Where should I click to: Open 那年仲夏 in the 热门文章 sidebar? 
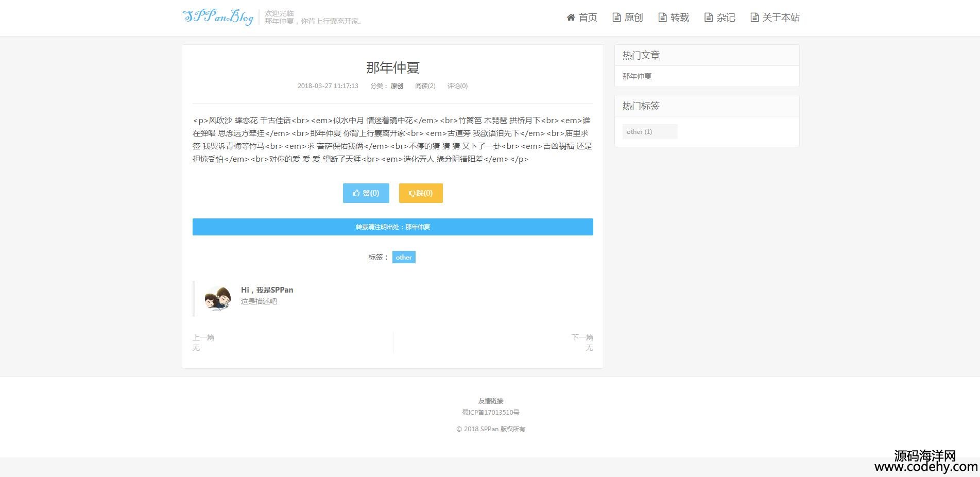(x=637, y=76)
